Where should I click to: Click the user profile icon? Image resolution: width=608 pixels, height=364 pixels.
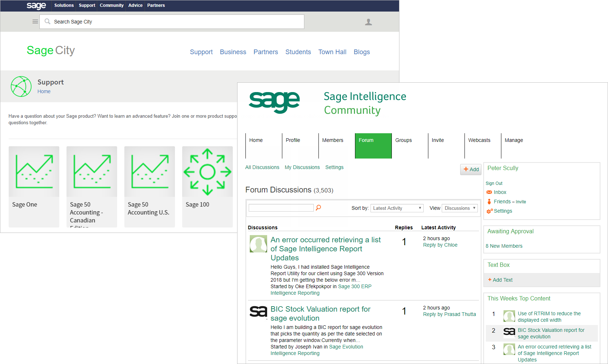(368, 22)
